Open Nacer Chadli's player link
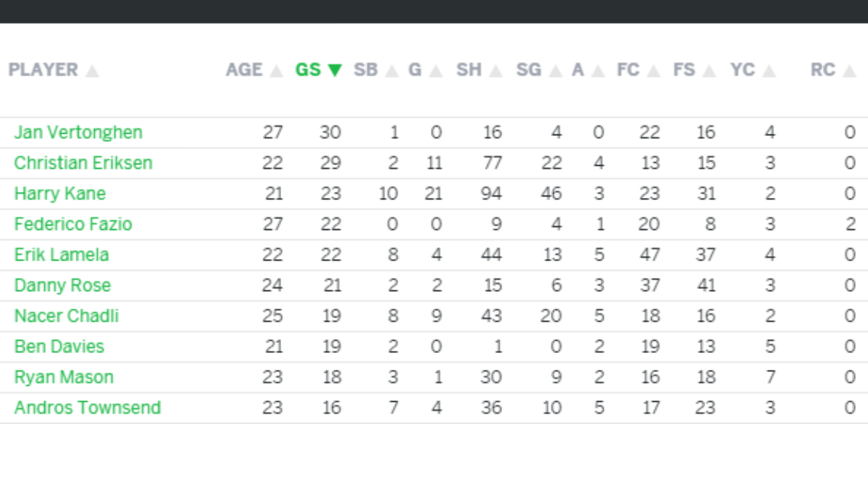Viewport: 868px width, 489px height. 66,316
